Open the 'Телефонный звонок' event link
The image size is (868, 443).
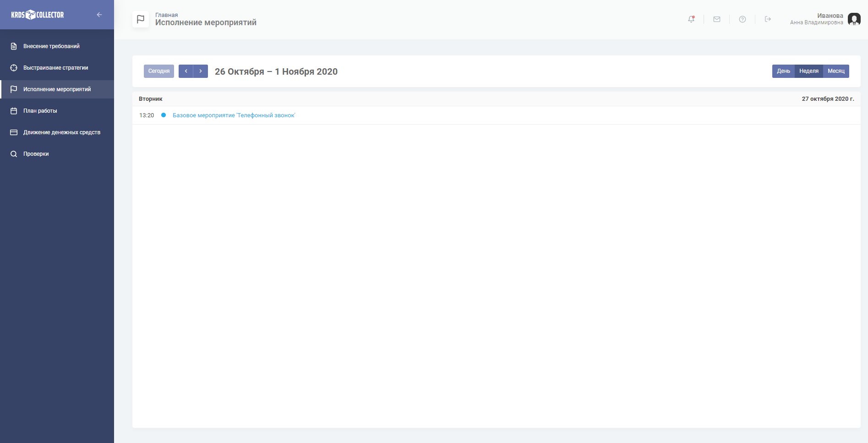coord(234,115)
